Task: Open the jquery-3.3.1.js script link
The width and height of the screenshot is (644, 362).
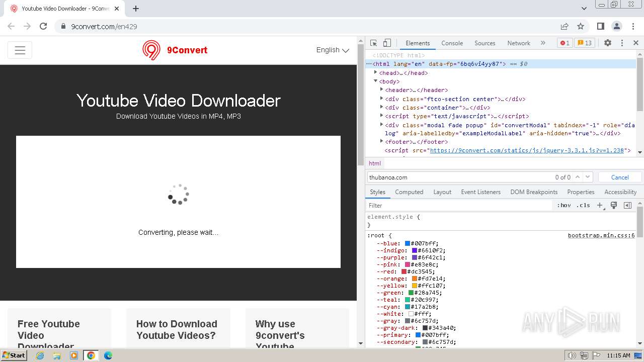Action: 527,150
